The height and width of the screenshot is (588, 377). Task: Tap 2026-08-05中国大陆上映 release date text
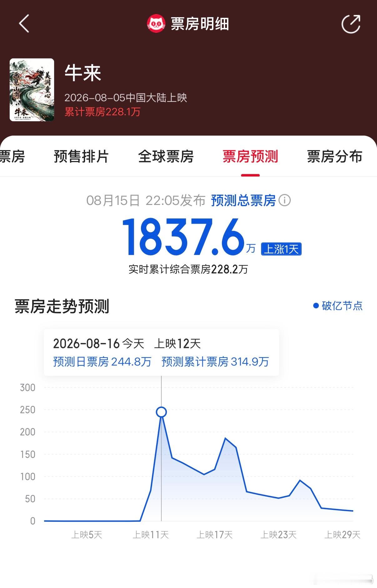[x=126, y=98]
